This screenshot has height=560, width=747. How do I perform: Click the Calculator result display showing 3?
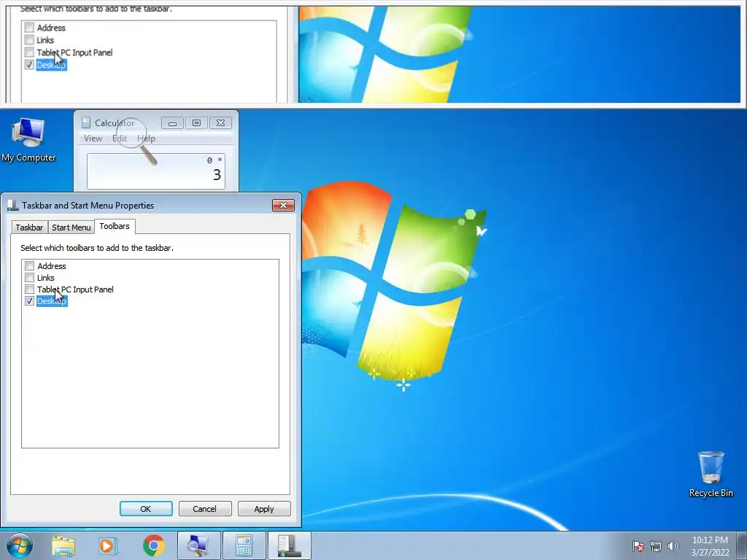click(156, 171)
